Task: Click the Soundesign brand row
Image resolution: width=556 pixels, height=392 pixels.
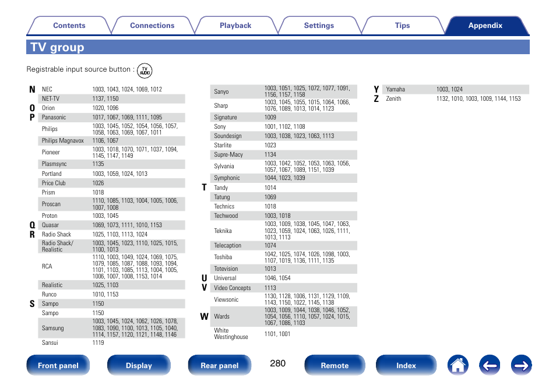Action: [x=284, y=136]
